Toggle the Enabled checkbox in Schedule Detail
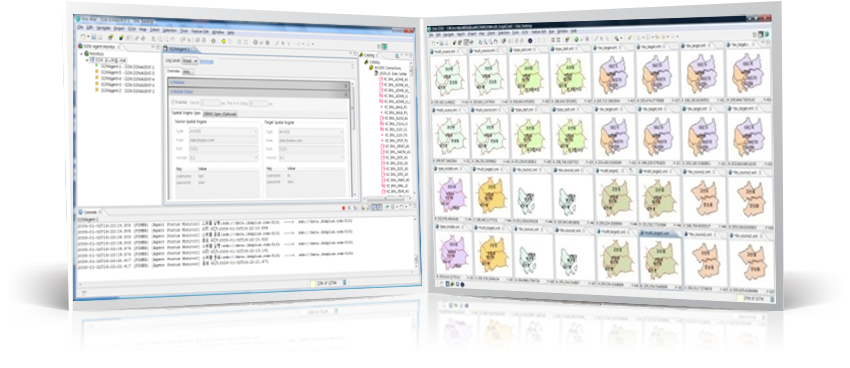 173,102
